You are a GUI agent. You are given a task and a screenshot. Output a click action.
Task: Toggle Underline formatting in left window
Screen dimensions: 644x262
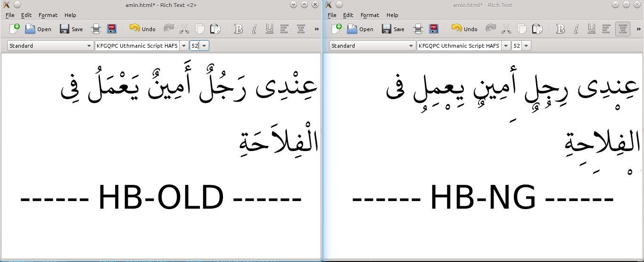pos(269,29)
